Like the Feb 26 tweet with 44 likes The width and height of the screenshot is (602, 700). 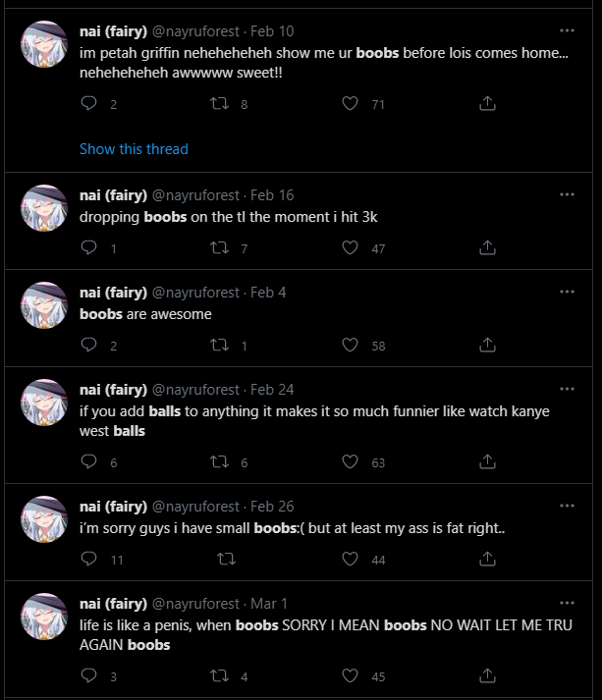(351, 559)
